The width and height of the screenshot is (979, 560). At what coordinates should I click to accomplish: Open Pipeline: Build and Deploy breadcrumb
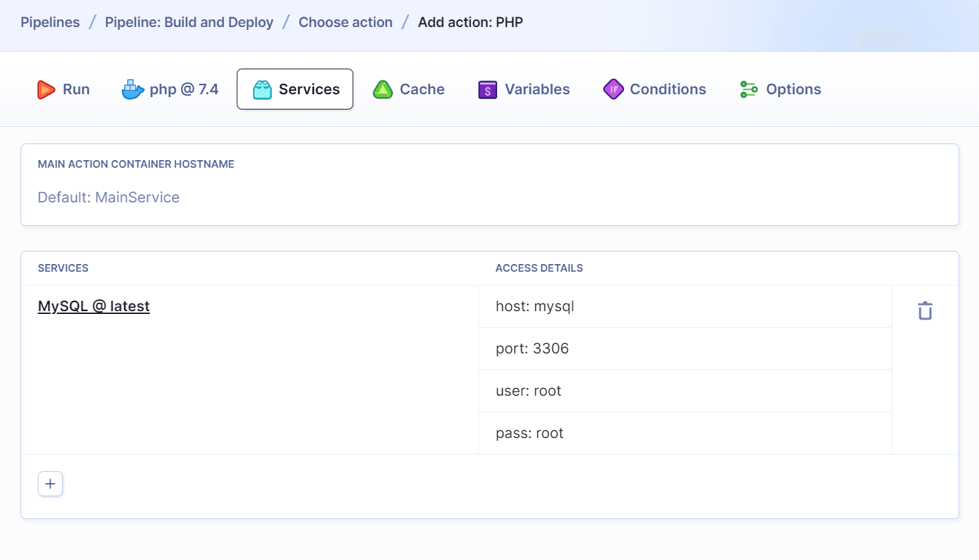(x=189, y=21)
